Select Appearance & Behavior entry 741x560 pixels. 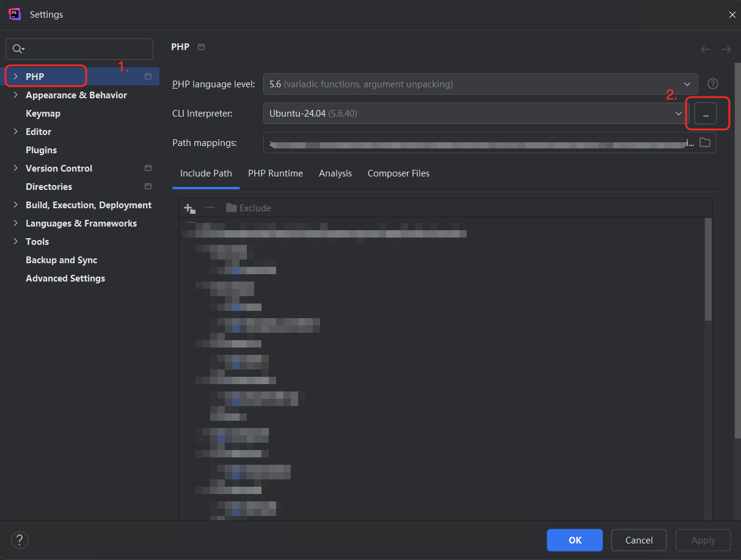[x=76, y=95]
